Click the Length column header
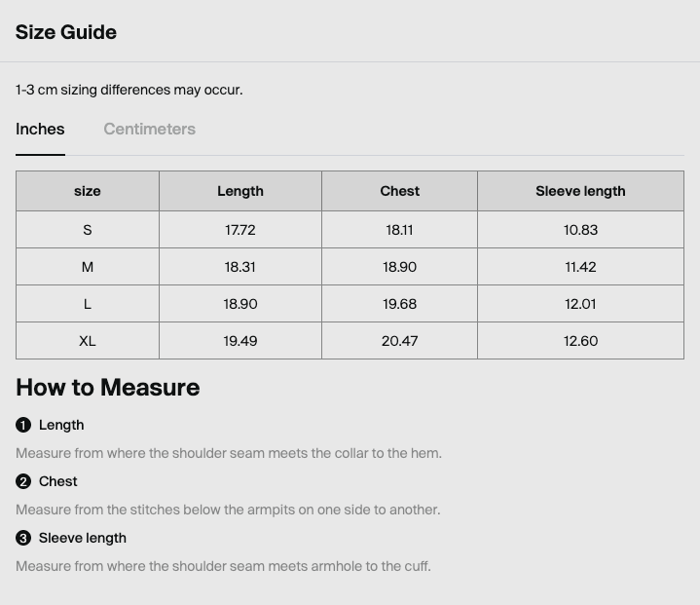Viewport: 700px width, 605px height. pos(240,191)
